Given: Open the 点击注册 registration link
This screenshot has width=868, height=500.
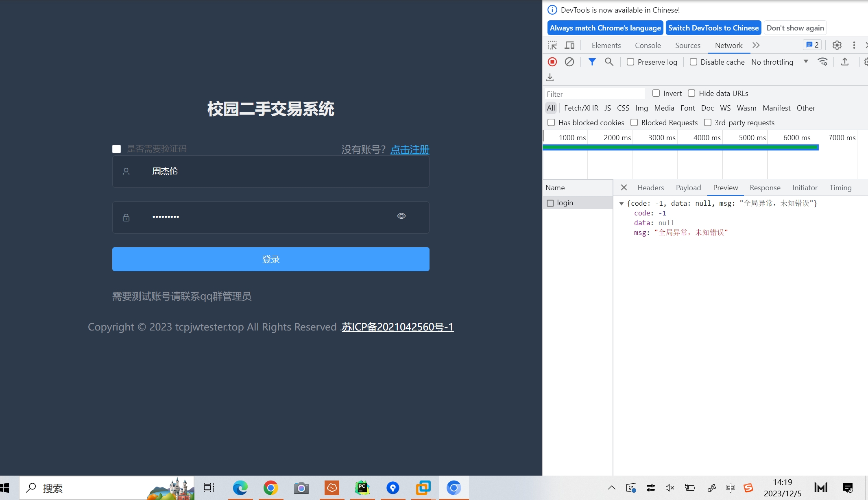Looking at the screenshot, I should pyautogui.click(x=410, y=150).
